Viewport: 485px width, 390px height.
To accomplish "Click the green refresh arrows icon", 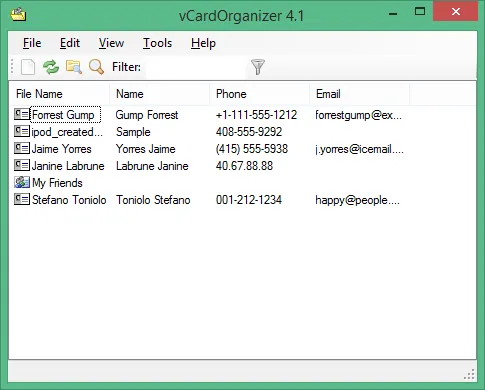I will 51,67.
